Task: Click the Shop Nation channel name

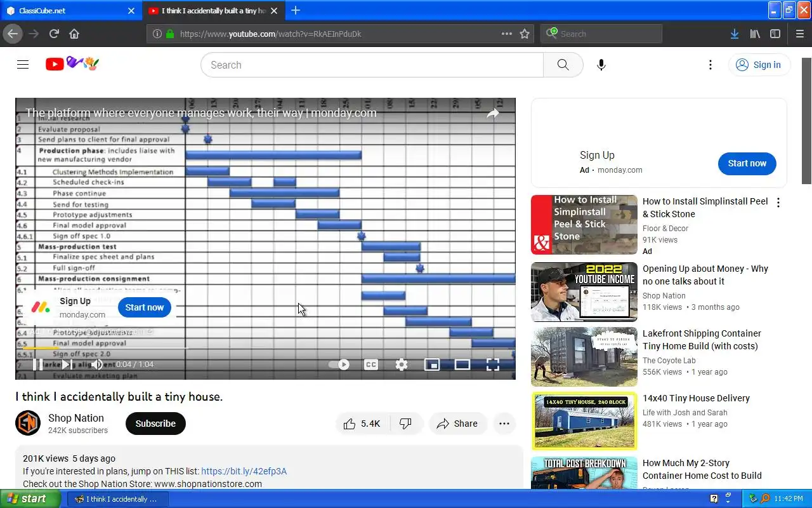Action: (76, 418)
